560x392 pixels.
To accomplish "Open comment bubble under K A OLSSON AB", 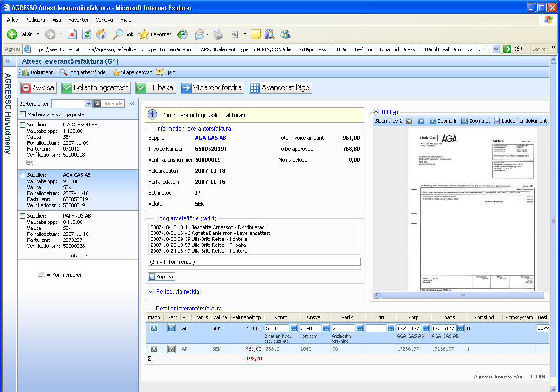I will [30, 163].
